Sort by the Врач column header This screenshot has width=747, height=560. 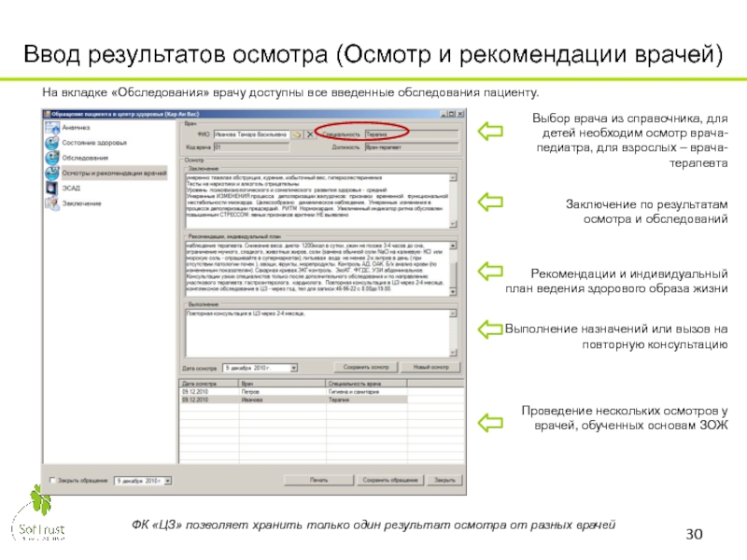[x=283, y=384]
